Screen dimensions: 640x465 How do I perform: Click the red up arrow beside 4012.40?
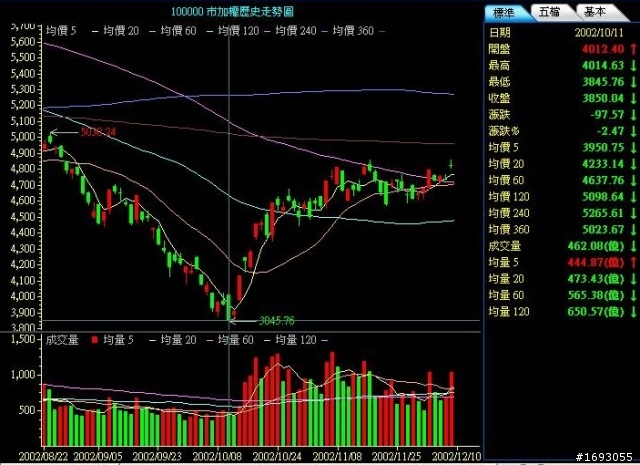click(633, 49)
